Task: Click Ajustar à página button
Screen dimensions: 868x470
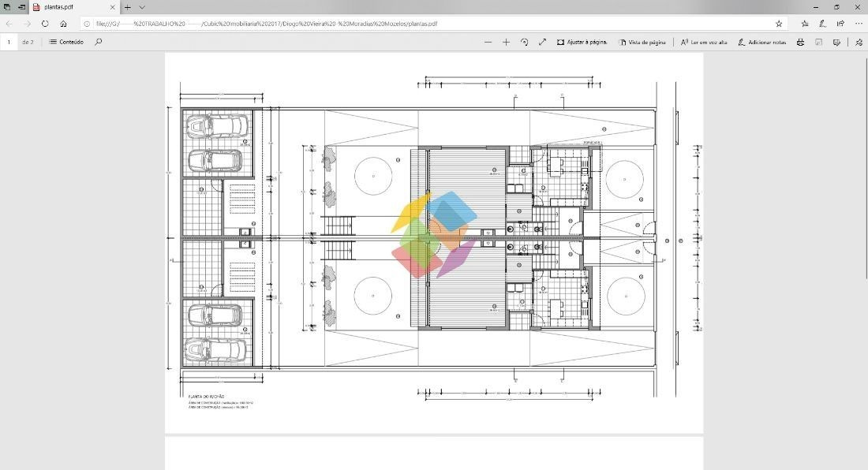Action: coord(582,42)
